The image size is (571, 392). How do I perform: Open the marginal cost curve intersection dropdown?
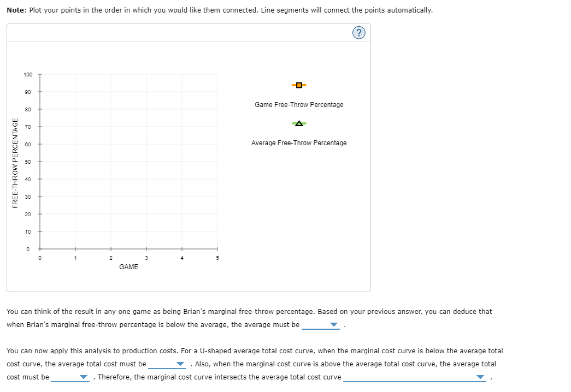point(479,377)
